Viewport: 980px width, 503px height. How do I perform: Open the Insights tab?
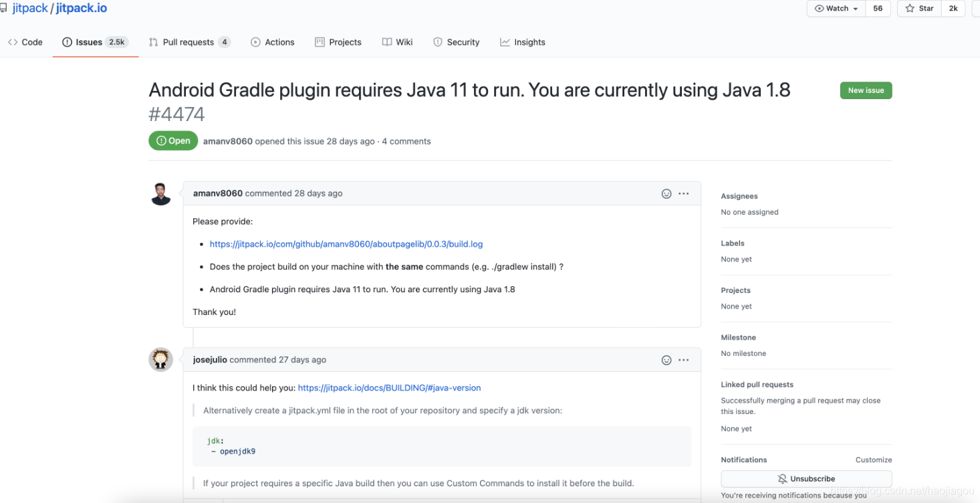(522, 42)
